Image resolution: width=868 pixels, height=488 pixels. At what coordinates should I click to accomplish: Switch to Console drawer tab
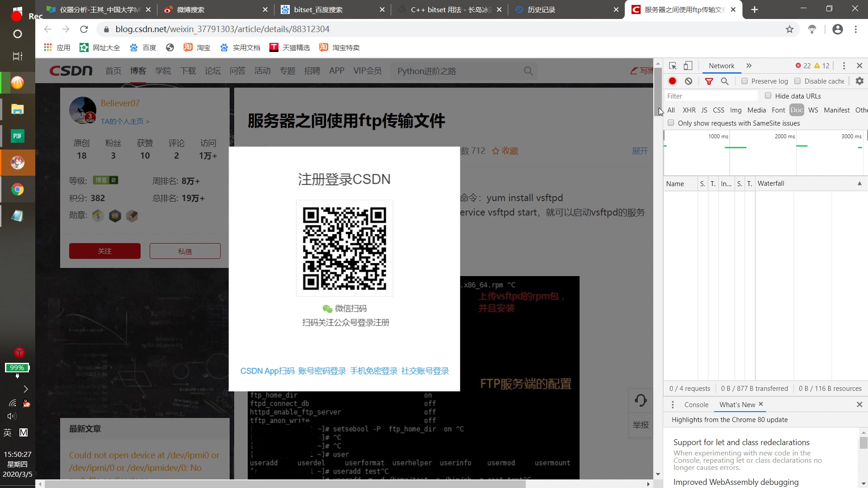696,405
